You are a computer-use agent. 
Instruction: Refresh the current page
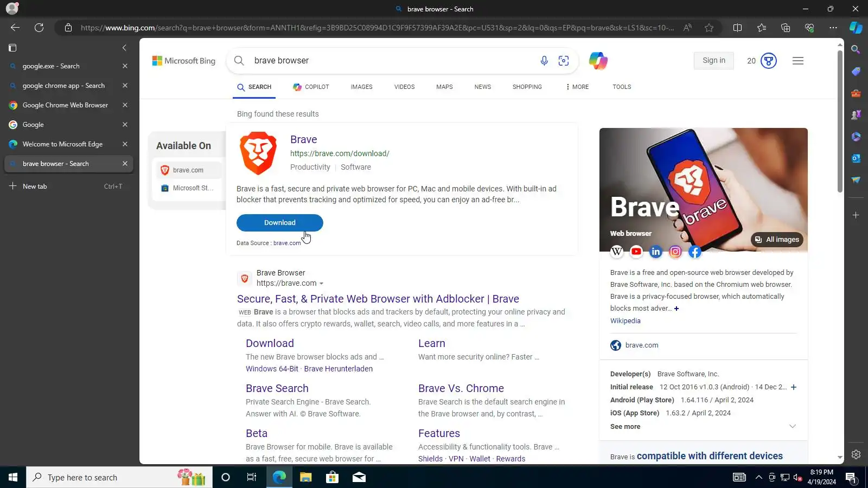pyautogui.click(x=39, y=28)
